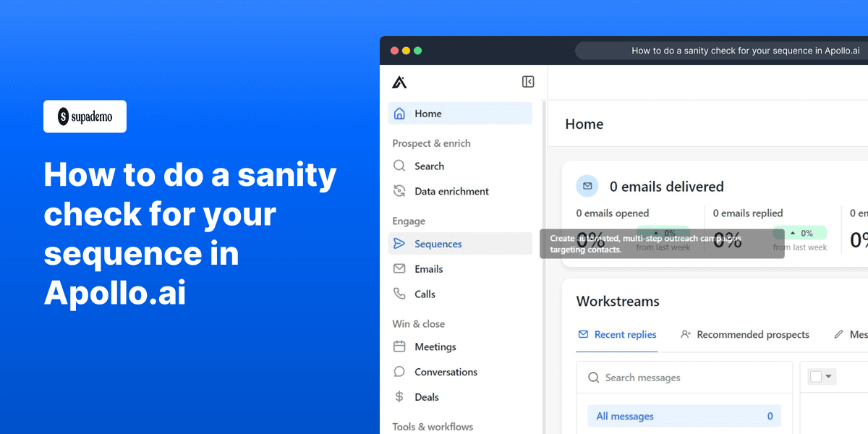This screenshot has height=434, width=868.
Task: Open the Meetings calendar icon
Action: point(399,346)
